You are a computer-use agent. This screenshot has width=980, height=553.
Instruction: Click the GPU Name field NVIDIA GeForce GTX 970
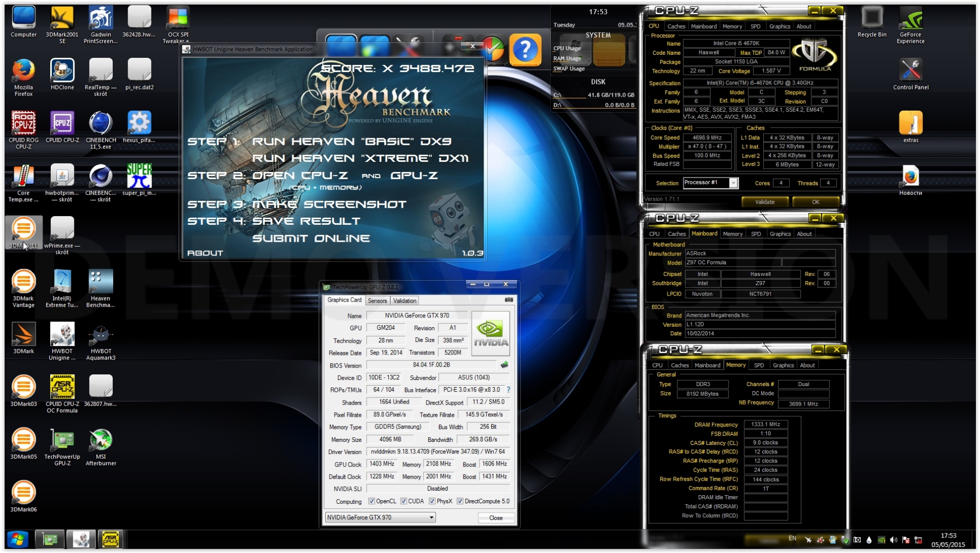417,315
